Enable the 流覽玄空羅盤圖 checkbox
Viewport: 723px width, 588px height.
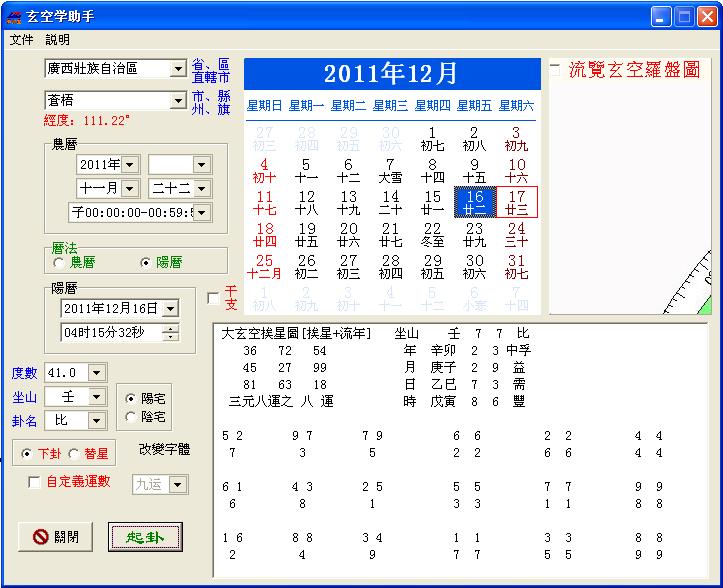pyautogui.click(x=555, y=70)
